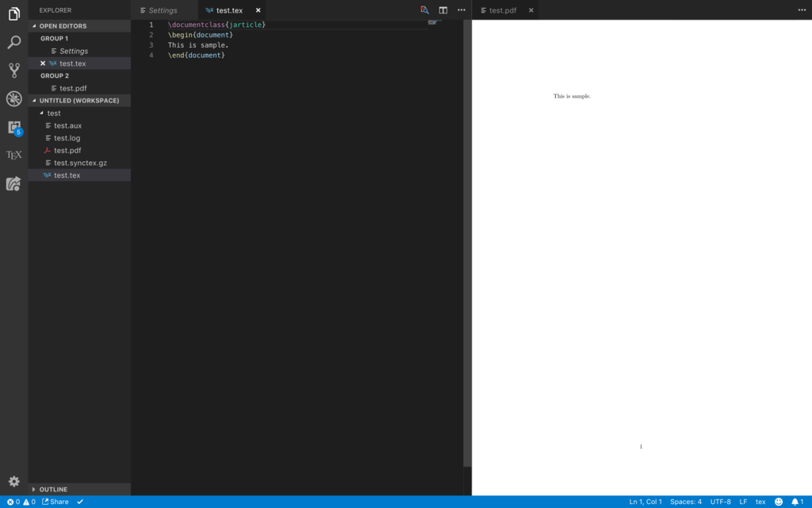Open notifications bell in status bar
Image resolution: width=812 pixels, height=508 pixels.
[798, 502]
